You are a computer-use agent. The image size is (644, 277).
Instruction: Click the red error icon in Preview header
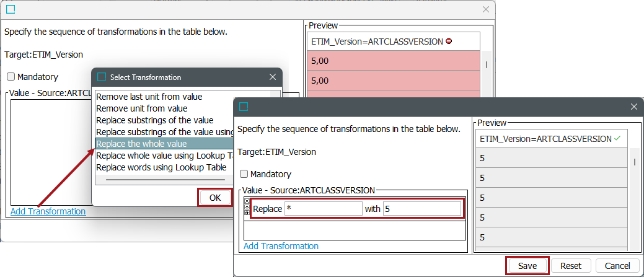(449, 42)
